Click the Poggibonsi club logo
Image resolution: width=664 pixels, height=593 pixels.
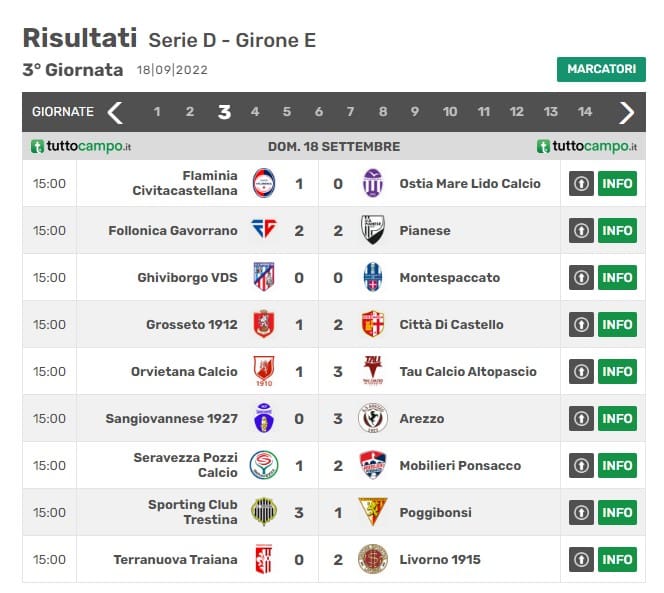372,512
